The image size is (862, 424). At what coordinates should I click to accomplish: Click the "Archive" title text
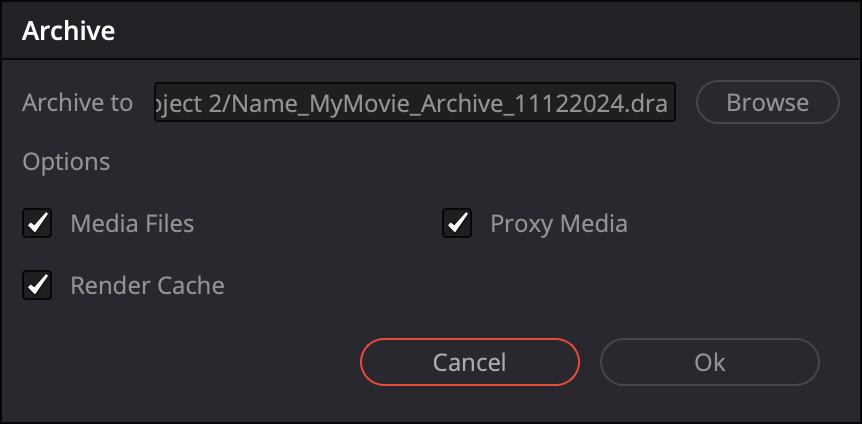68,31
